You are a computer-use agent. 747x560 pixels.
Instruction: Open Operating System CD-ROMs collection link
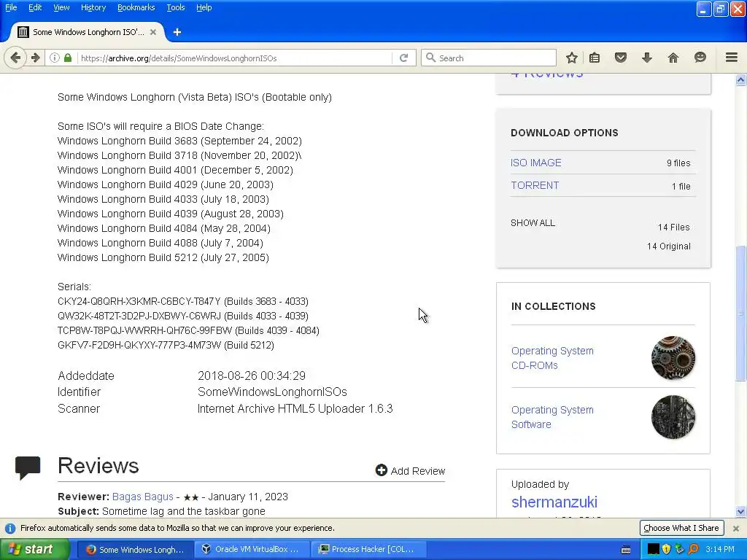[552, 358]
